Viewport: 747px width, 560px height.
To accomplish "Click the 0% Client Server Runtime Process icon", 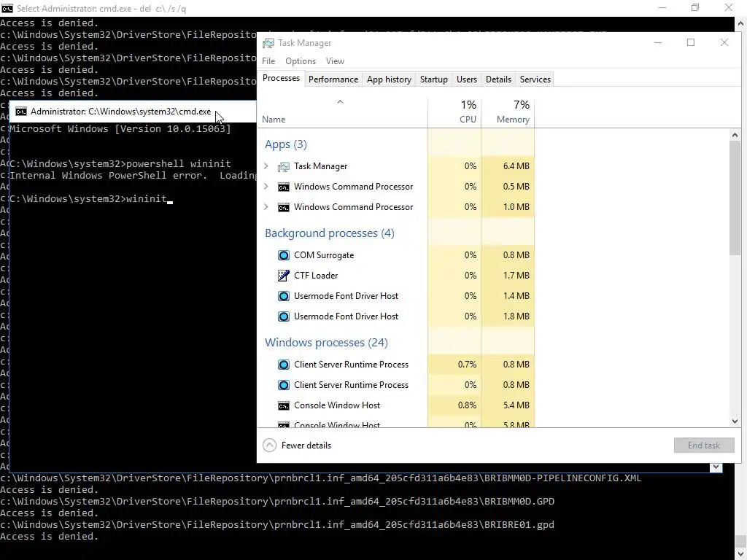I will (284, 385).
